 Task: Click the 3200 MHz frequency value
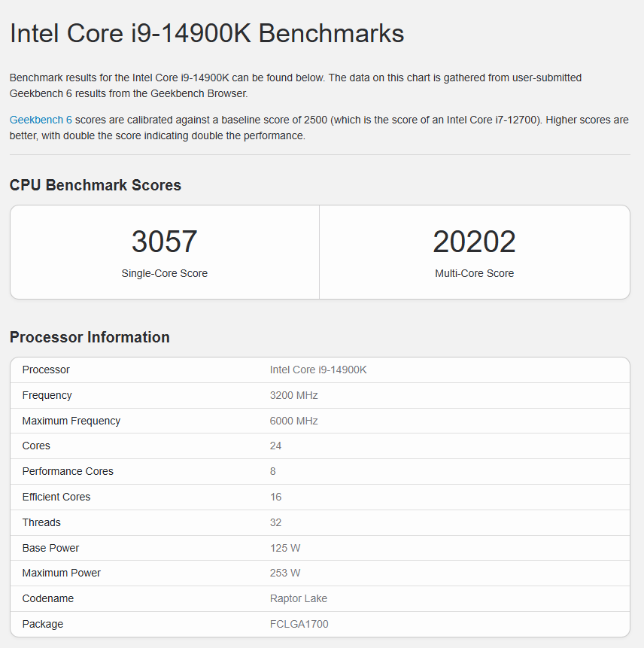click(294, 395)
